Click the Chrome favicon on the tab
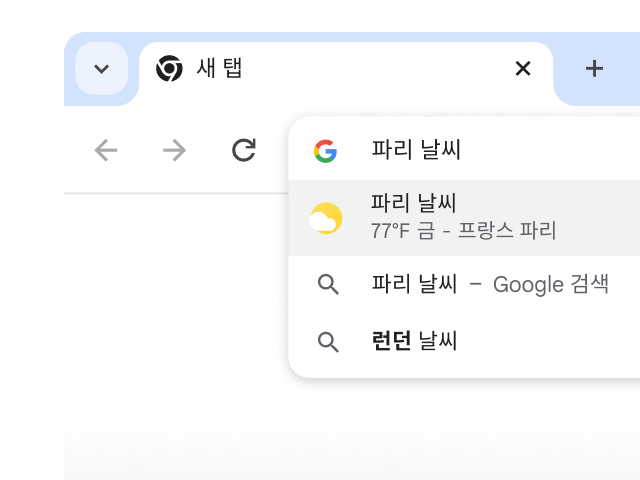The image size is (640, 480). tap(169, 69)
